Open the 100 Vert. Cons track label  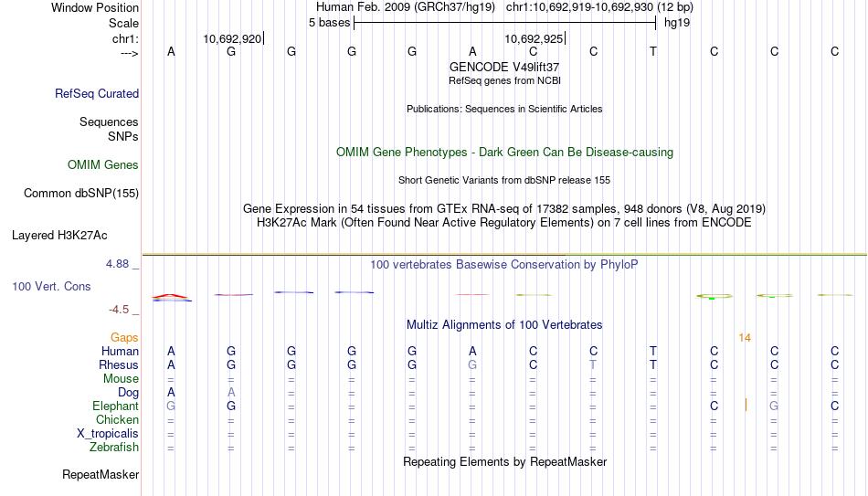pos(51,286)
